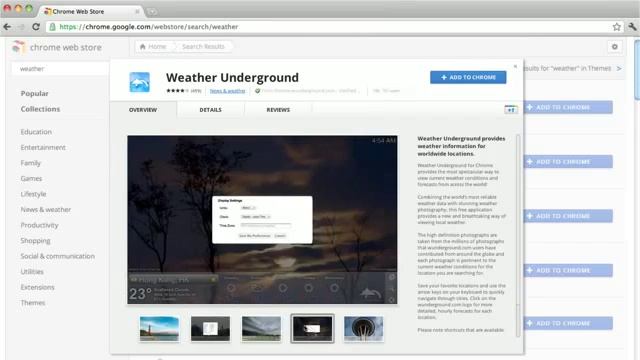Click the Chrome Web Store logo
Screen dimensions: 640x360
coord(57,47)
